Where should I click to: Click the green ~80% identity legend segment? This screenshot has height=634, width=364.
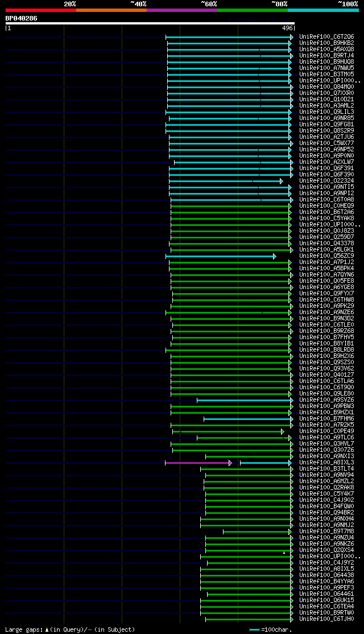pos(253,10)
